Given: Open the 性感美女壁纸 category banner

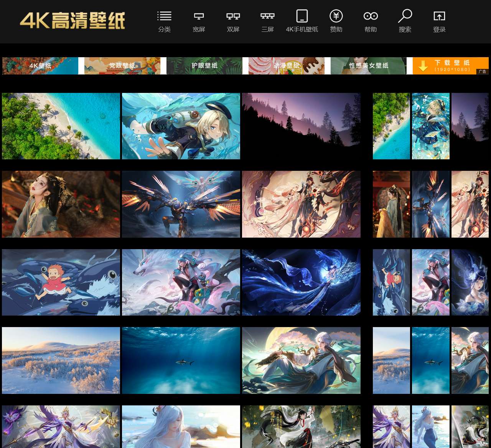Looking at the screenshot, I should [x=368, y=66].
